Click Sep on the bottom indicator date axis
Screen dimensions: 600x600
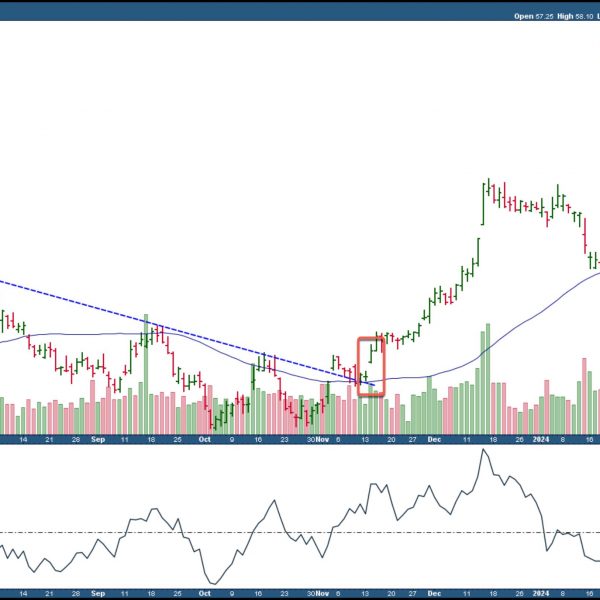click(98, 593)
